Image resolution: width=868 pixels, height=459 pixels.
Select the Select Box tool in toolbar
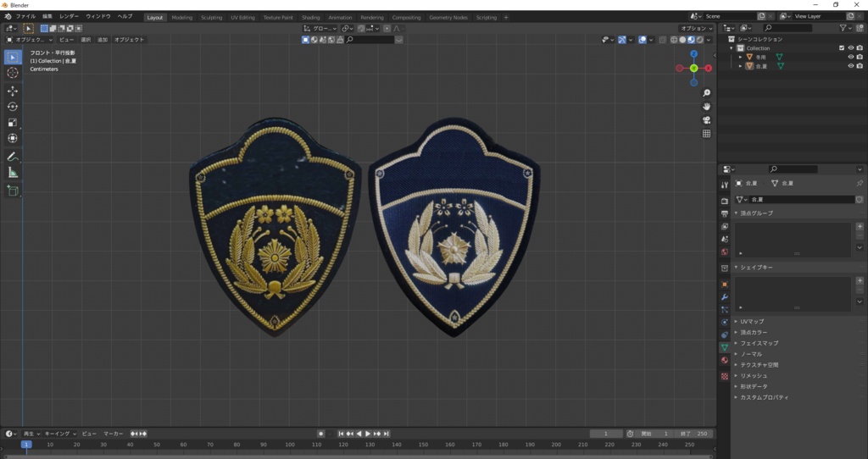pyautogui.click(x=13, y=57)
